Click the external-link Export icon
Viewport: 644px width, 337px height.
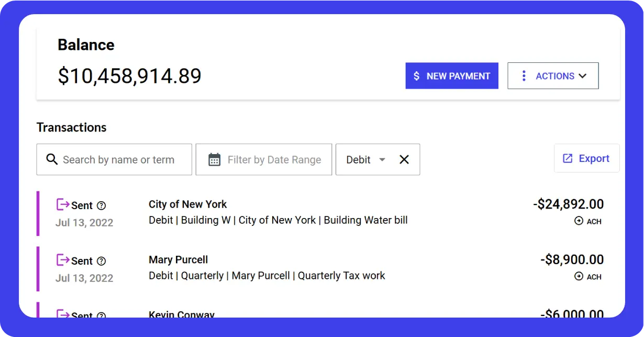pyautogui.click(x=568, y=158)
